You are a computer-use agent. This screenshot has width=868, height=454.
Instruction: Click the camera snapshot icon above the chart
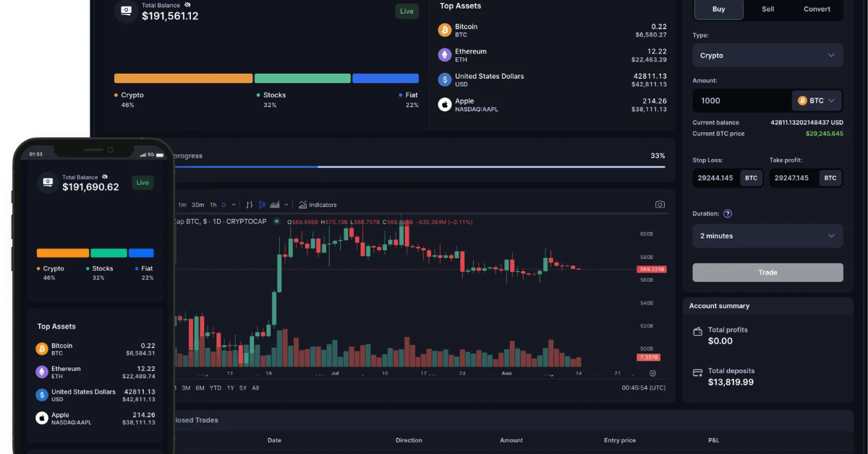[660, 204]
